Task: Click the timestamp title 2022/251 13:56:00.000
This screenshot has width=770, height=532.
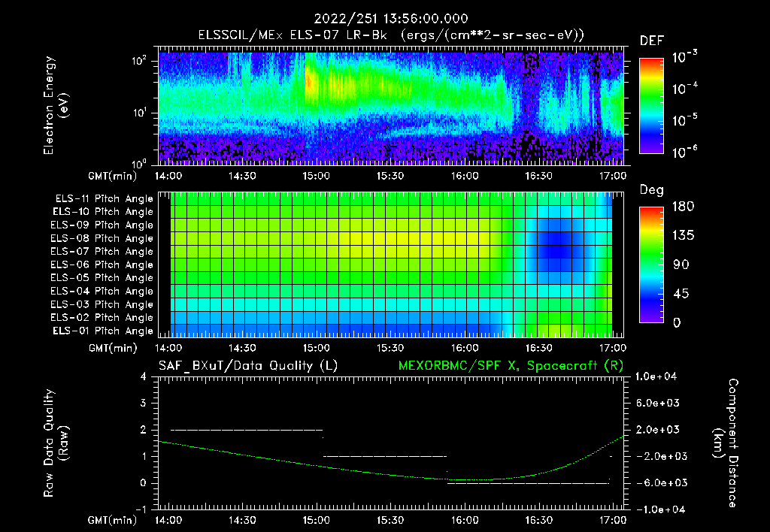Action: point(391,19)
